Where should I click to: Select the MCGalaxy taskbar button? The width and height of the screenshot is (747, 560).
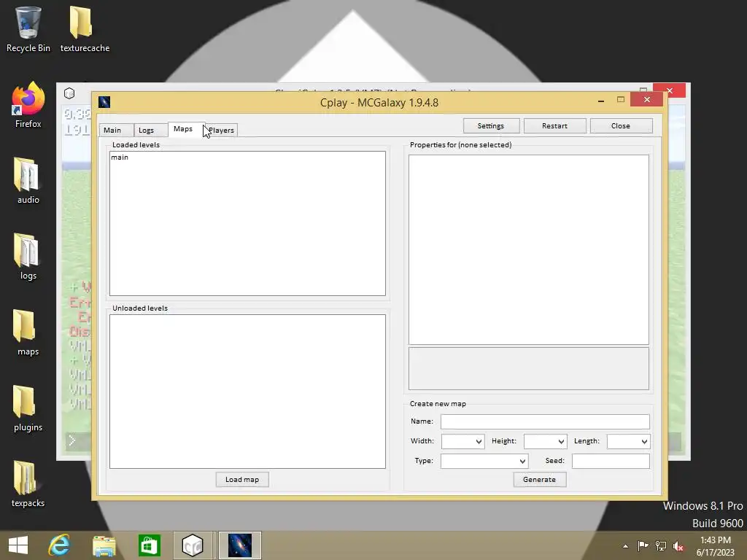pyautogui.click(x=239, y=545)
